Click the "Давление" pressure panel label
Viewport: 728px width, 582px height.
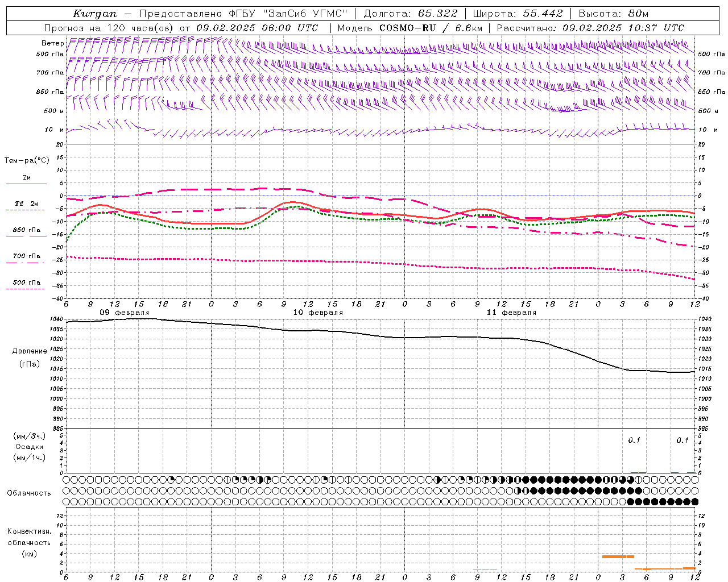(30, 351)
